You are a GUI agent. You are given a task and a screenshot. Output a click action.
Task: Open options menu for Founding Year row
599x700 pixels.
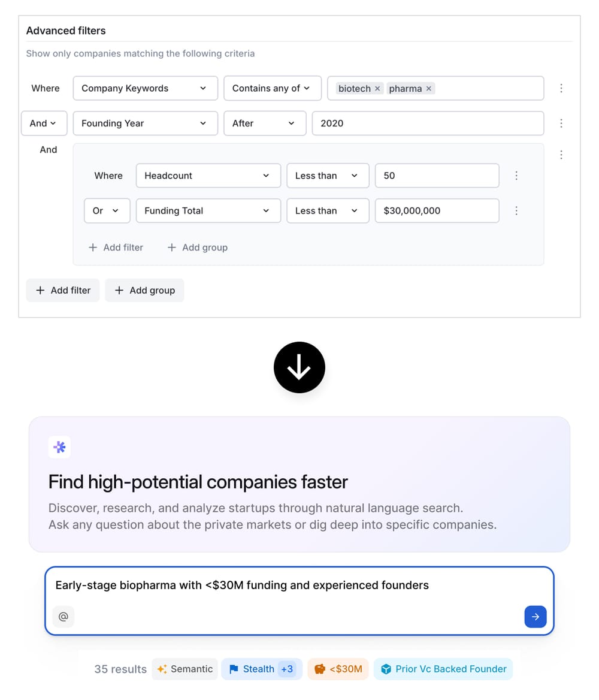[x=561, y=123]
